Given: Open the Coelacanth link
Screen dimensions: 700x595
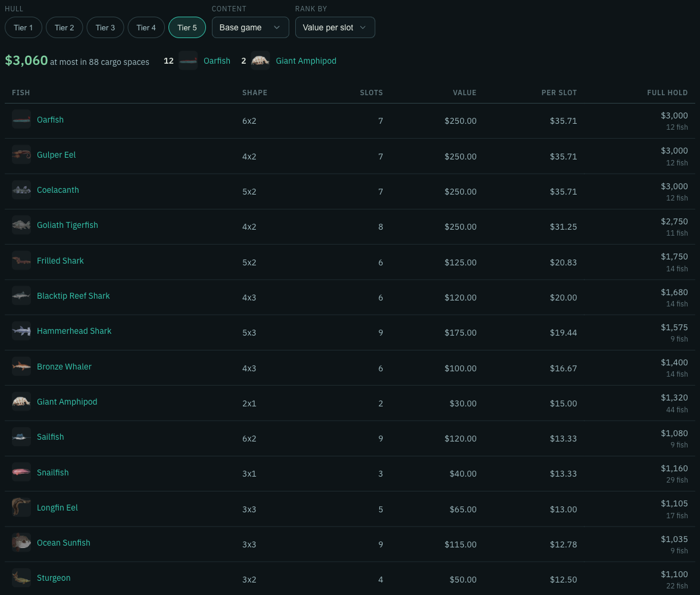Looking at the screenshot, I should (x=58, y=190).
